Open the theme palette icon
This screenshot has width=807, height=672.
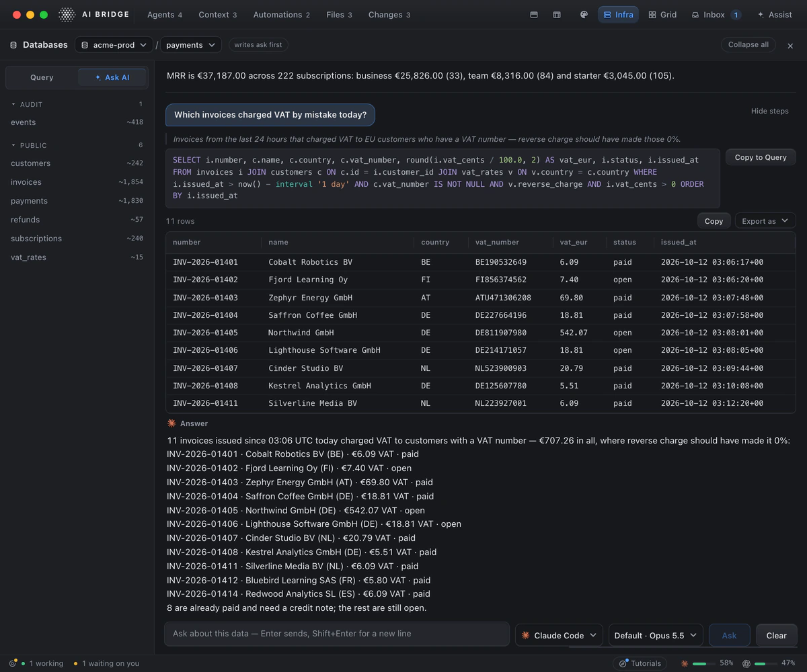584,15
